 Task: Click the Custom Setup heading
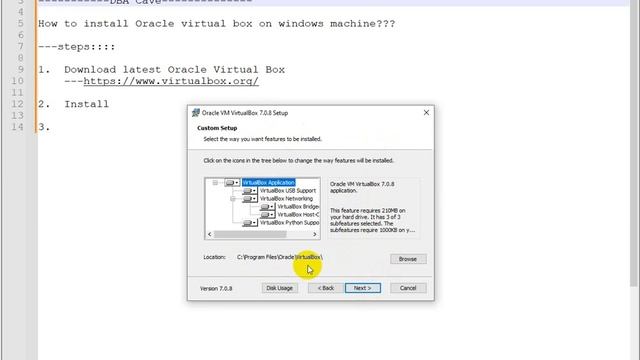[217, 128]
